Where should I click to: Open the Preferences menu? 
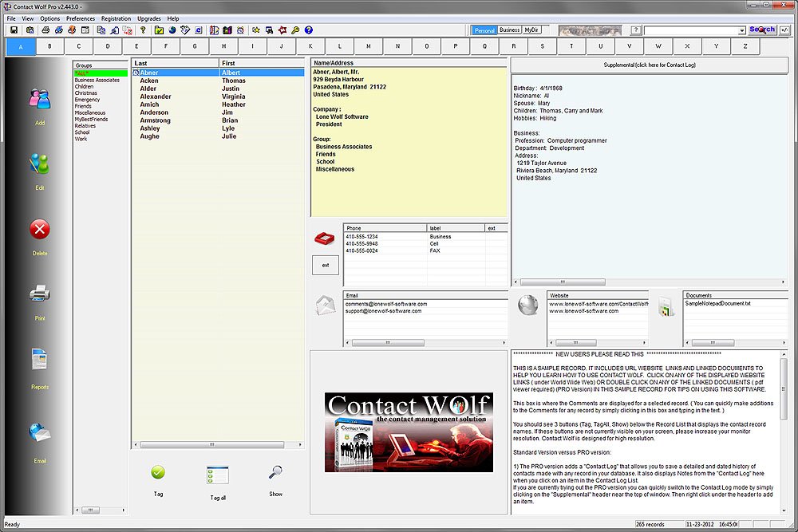tap(81, 18)
